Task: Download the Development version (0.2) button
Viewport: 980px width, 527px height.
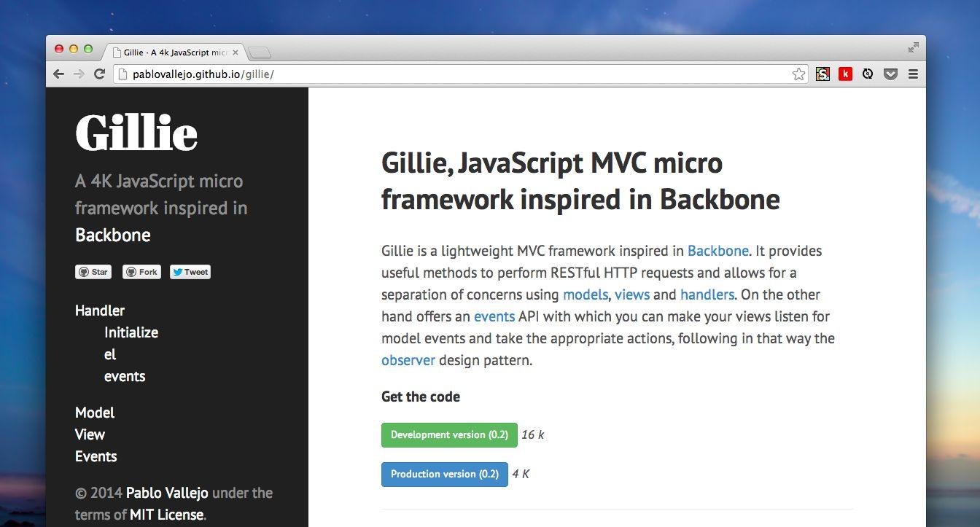Action: 449,434
